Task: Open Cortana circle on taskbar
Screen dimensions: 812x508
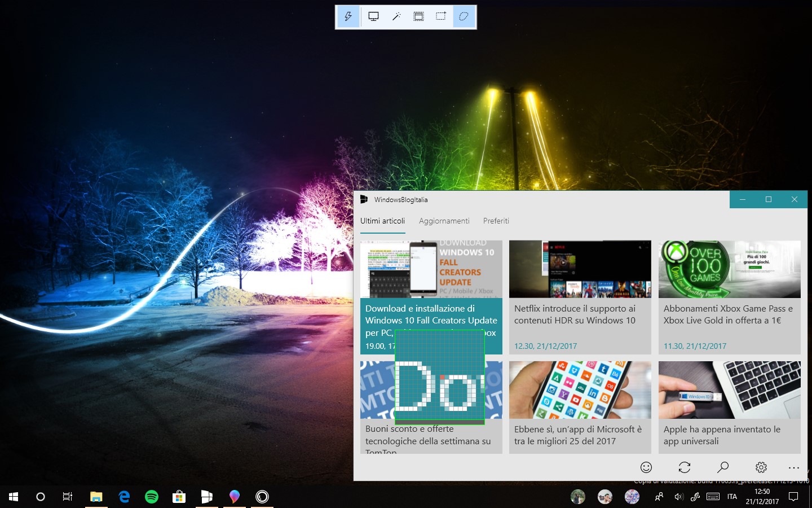Action: point(41,497)
